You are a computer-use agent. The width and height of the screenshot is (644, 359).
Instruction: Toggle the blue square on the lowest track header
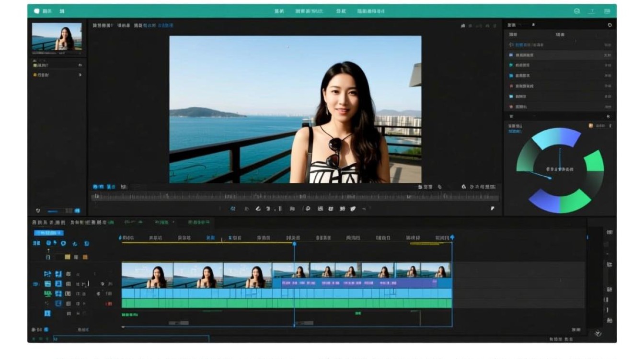(x=47, y=314)
